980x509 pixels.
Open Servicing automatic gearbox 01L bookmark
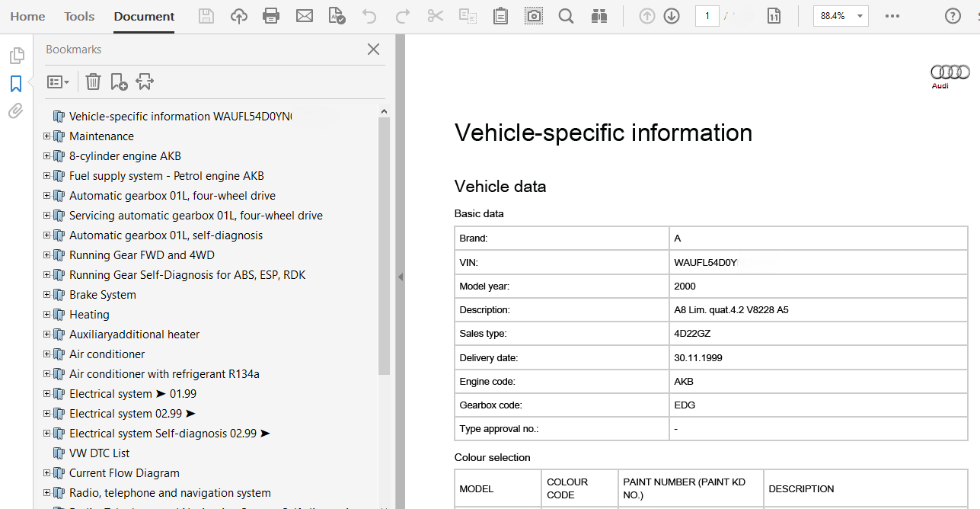tap(196, 216)
